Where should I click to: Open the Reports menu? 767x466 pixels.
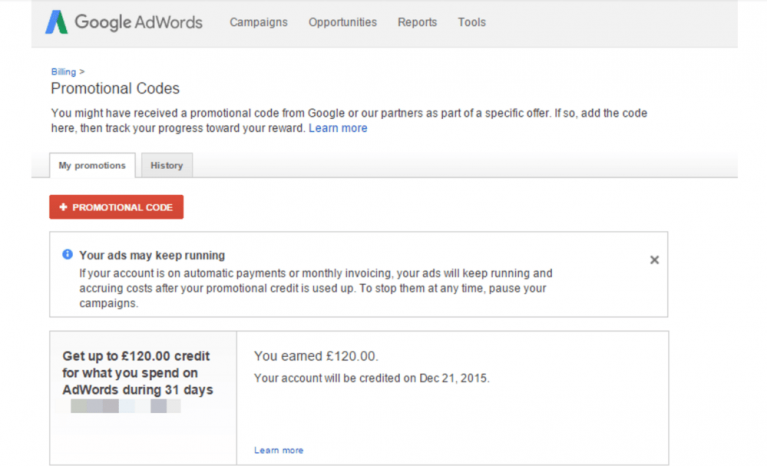(x=417, y=22)
